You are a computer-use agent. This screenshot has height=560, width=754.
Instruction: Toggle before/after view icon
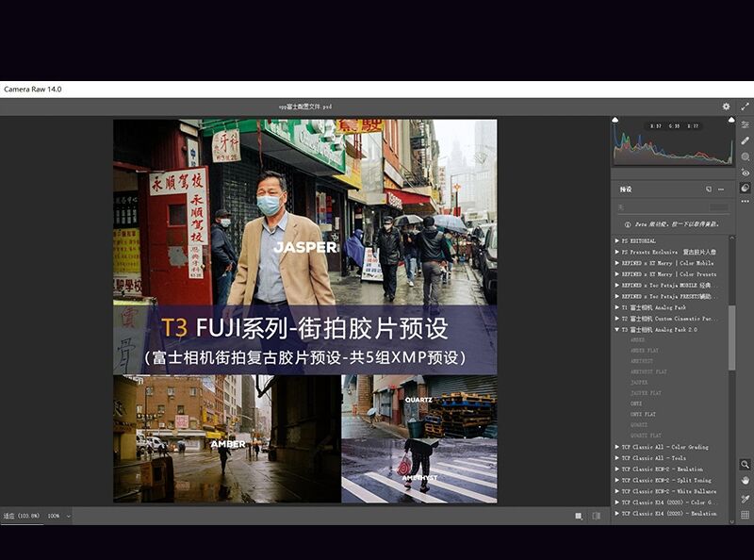click(x=597, y=516)
